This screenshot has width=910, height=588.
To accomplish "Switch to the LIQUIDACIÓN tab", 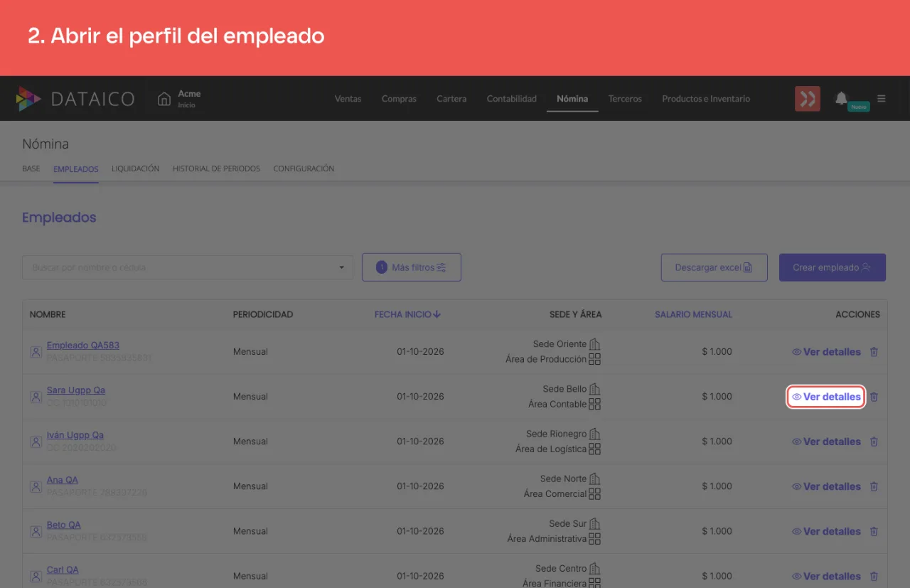I will point(135,169).
